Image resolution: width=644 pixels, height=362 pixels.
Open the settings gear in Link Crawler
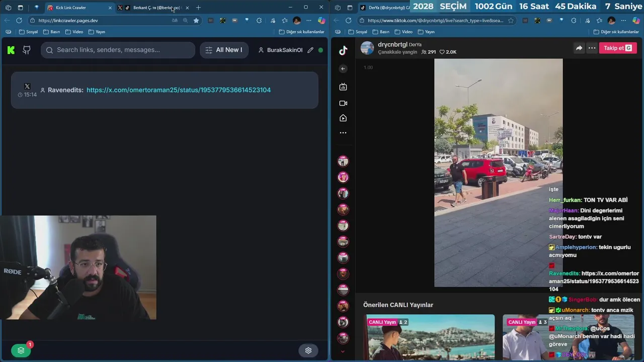308,350
